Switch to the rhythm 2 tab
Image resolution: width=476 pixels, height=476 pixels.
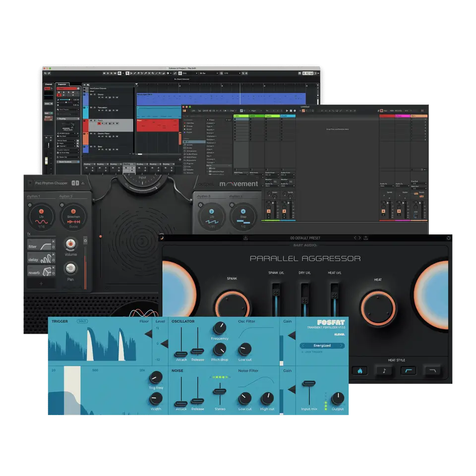(65, 196)
